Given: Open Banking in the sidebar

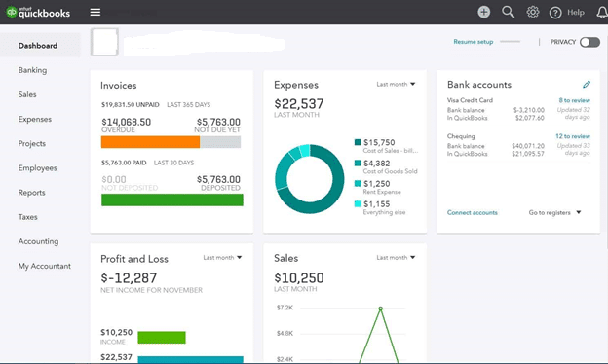Looking at the screenshot, I should coord(32,70).
